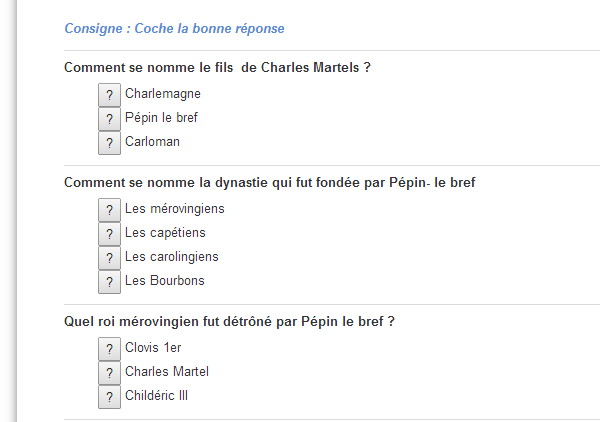This screenshot has height=422, width=600.
Task: Click the question about the dynasty founded by Pépin
Action: point(270,182)
